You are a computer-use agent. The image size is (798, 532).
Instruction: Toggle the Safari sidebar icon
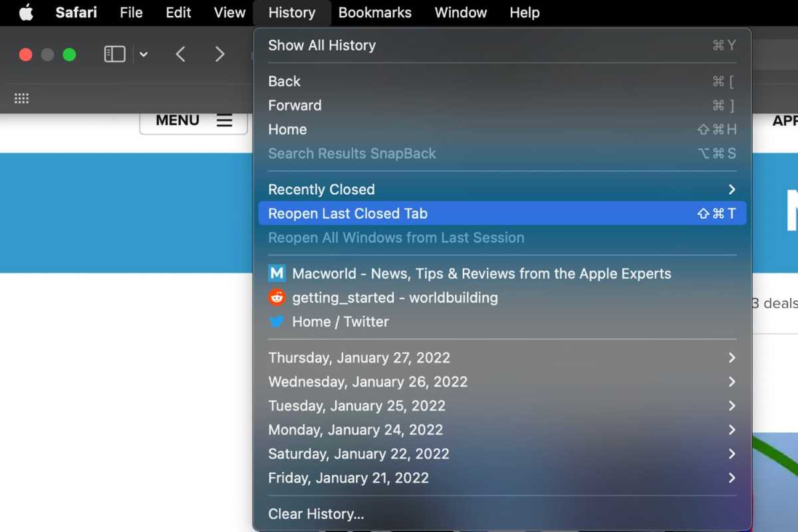[115, 55]
